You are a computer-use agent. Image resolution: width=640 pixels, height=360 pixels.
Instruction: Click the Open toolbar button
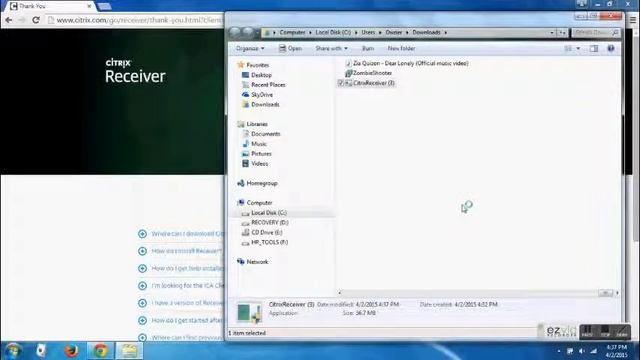point(290,49)
